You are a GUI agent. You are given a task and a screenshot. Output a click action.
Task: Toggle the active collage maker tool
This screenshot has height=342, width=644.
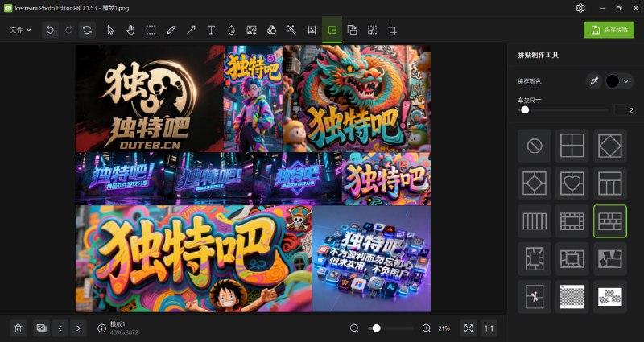332,30
